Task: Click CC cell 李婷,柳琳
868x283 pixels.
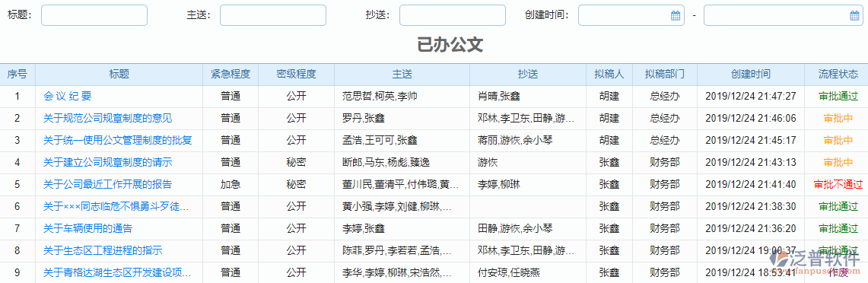Action: pyautogui.click(x=499, y=185)
